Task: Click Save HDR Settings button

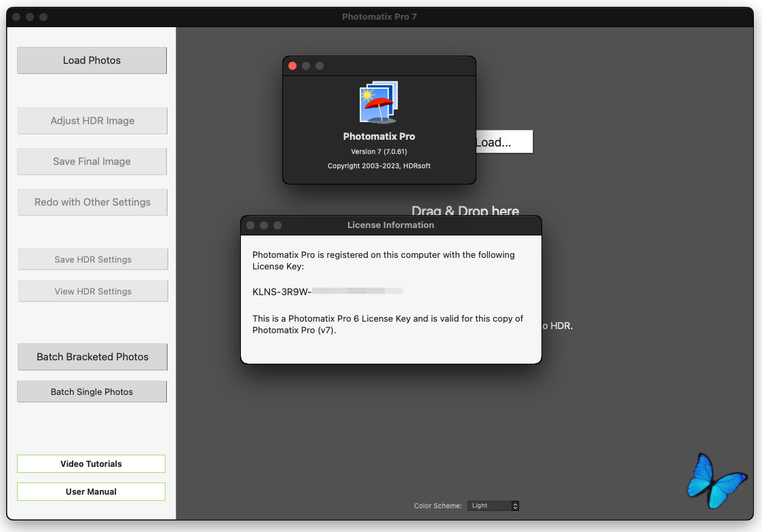Action: pyautogui.click(x=94, y=259)
